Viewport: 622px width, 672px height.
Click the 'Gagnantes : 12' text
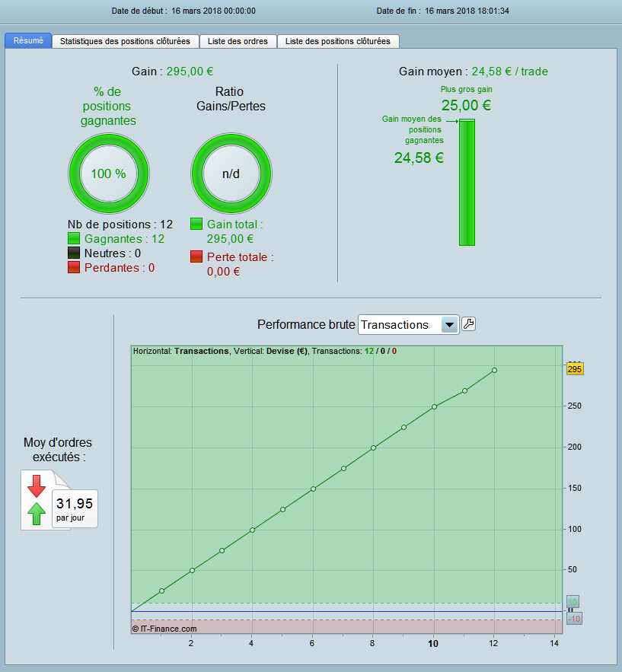124,239
